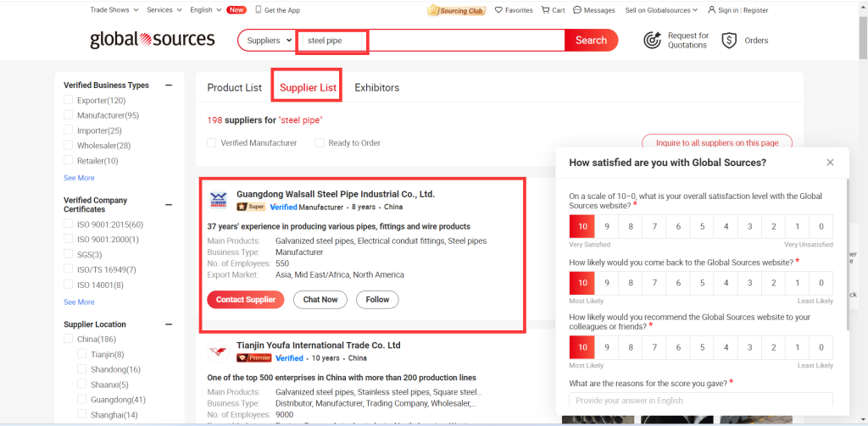Enable the Verified Manufacturer checkbox
868x426 pixels.
[x=212, y=143]
